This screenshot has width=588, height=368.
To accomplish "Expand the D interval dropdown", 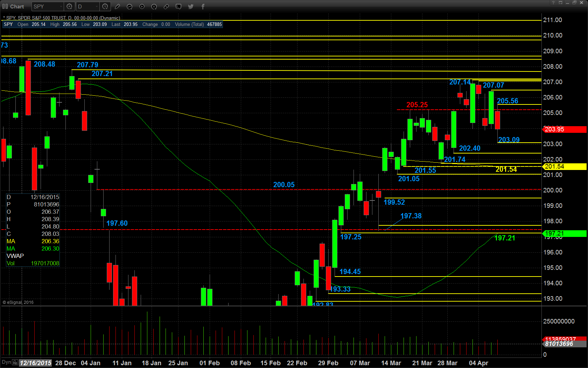I will (97, 6).
